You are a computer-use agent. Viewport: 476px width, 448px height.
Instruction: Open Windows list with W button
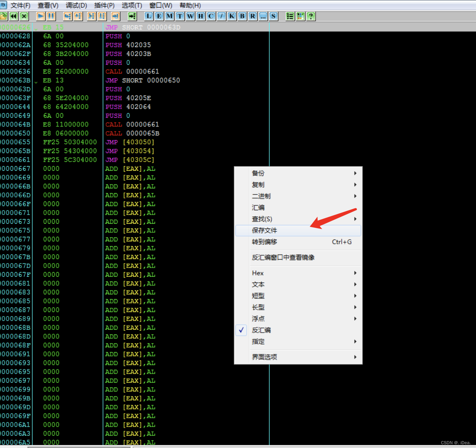pos(190,16)
